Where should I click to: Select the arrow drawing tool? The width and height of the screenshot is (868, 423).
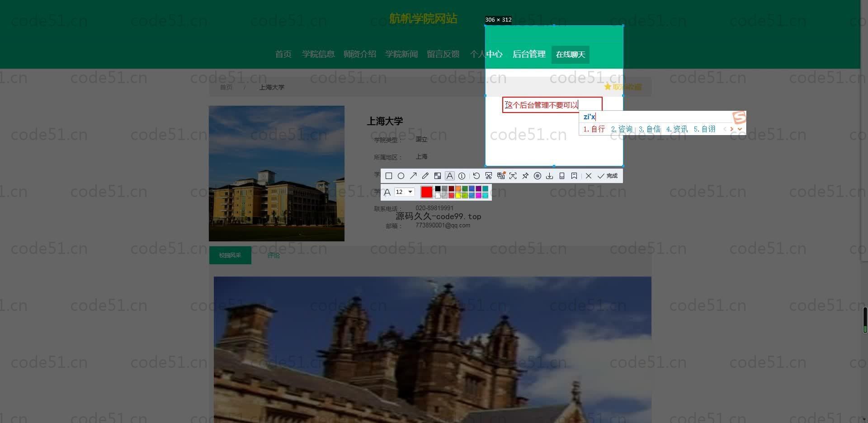coord(413,176)
